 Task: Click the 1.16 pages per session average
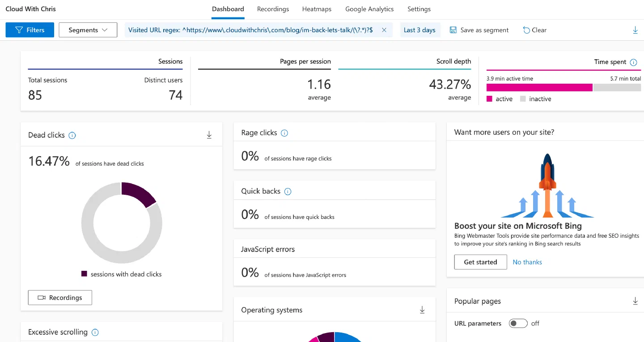coord(319,84)
